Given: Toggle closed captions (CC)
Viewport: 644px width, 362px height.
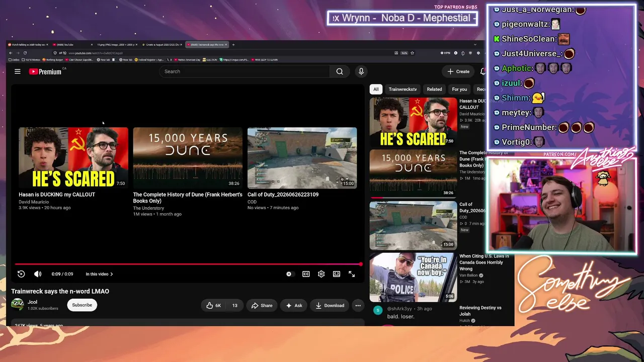Looking at the screenshot, I should (306, 274).
